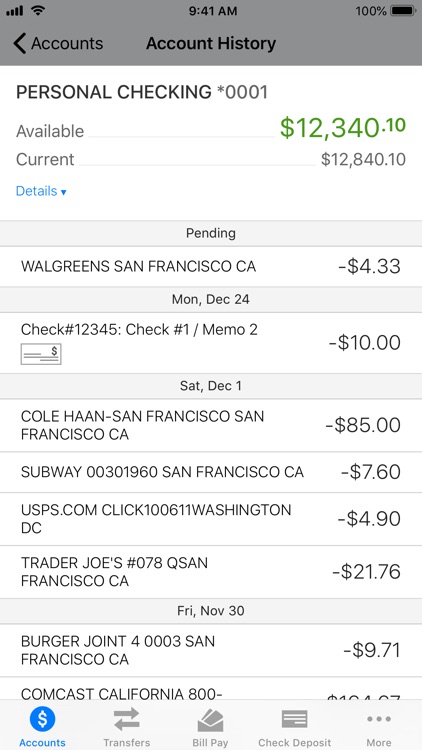Open Check#12345 transaction row
Image resolution: width=422 pixels, height=750 pixels.
[x=211, y=343]
